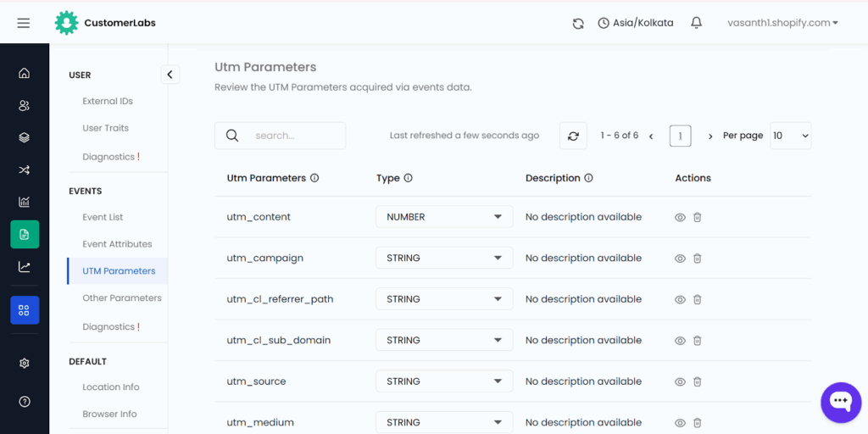The image size is (868, 434).
Task: Collapse the sidebar with the chevron button
Action: click(x=170, y=75)
